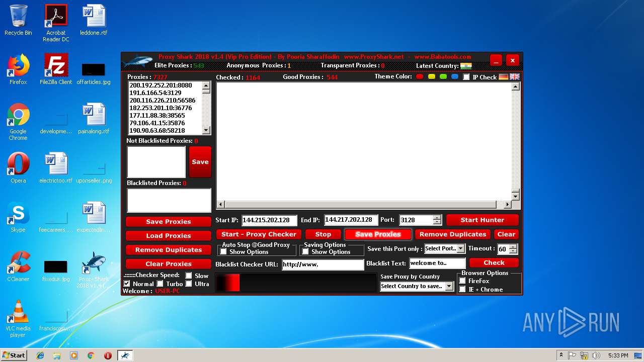Choose blue theme color
This screenshot has height=362, width=644.
coord(455,76)
